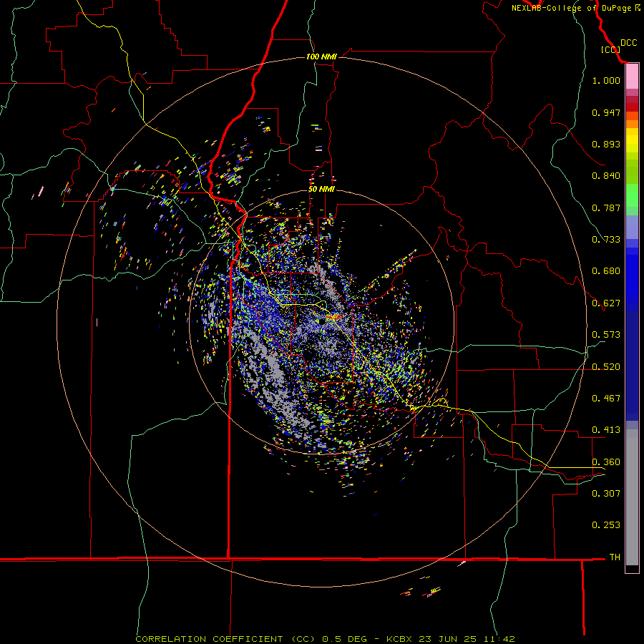Click the DCC label above the color scale
The width and height of the screenshot is (644, 644).
coord(629,43)
